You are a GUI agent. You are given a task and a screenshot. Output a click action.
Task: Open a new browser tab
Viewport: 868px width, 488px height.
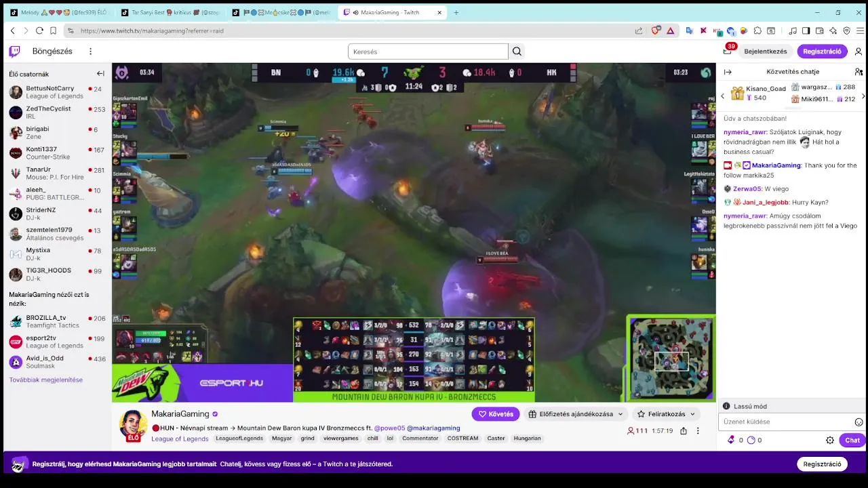coord(456,12)
